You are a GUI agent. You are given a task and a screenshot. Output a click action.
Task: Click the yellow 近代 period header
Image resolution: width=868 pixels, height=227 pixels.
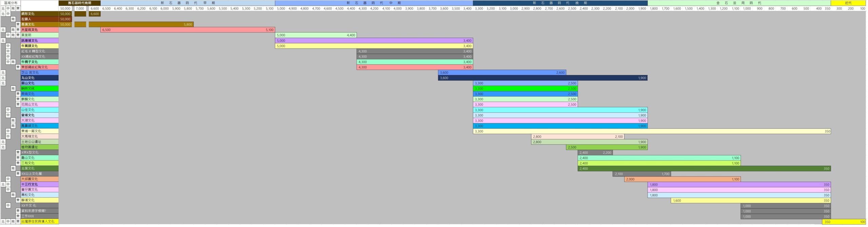(x=848, y=3)
